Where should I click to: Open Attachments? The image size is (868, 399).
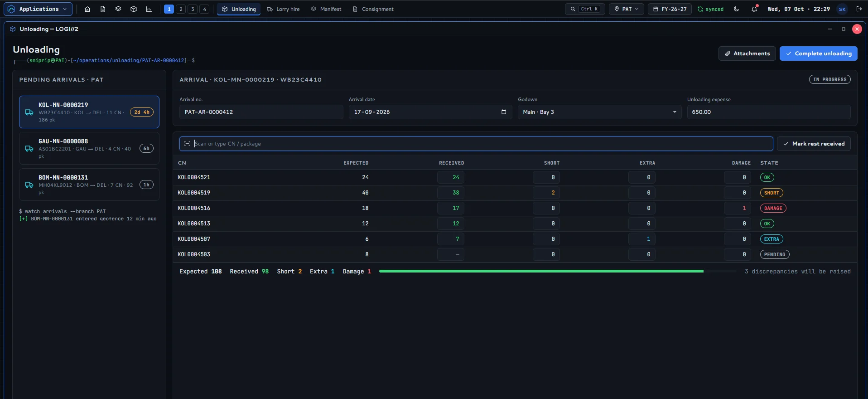tap(747, 54)
